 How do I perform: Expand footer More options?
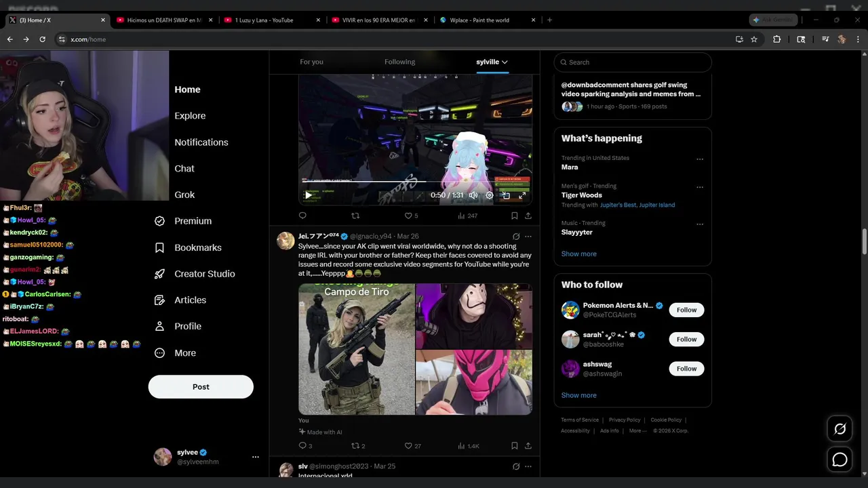637,431
